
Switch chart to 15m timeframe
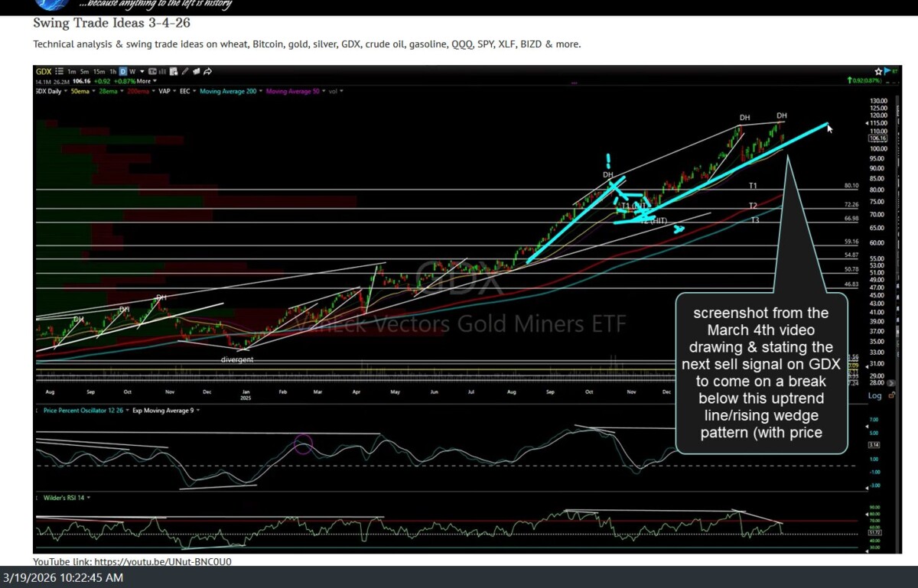pyautogui.click(x=99, y=71)
